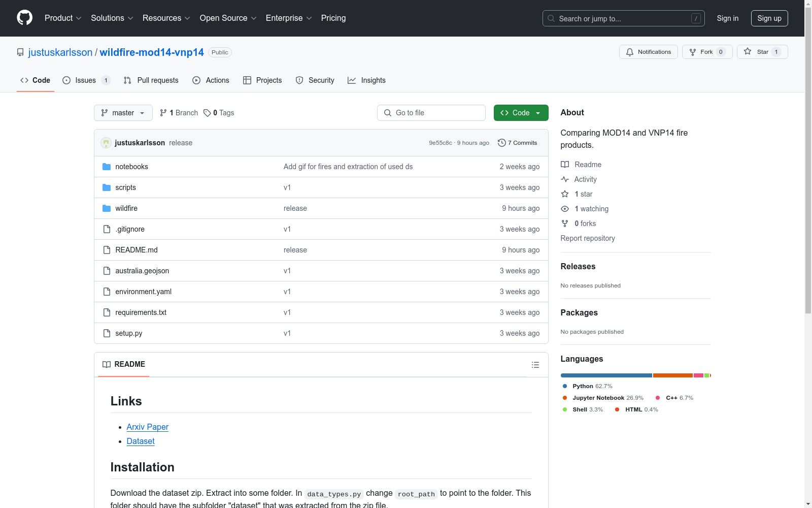The image size is (812, 508).
Task: Expand the Resources menu
Action: (166, 18)
